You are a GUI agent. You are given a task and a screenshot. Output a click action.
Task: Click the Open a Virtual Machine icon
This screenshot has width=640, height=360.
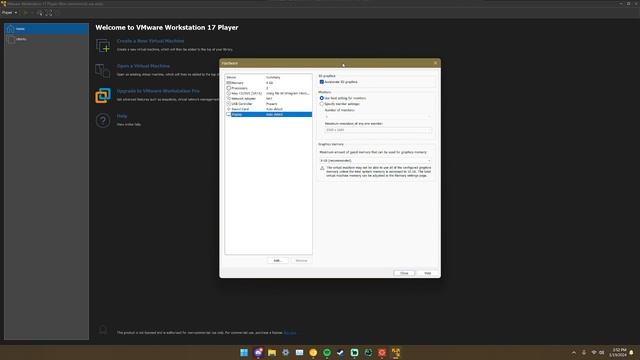(103, 71)
